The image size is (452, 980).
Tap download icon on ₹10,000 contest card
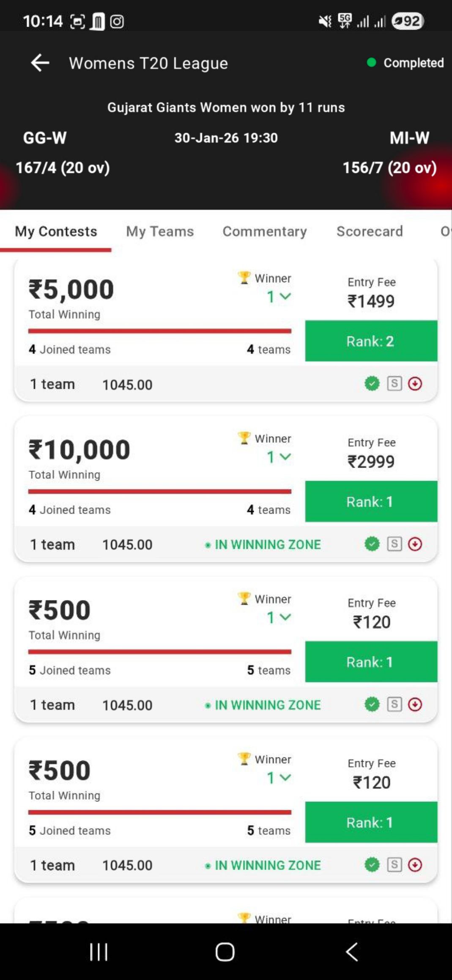click(x=415, y=544)
